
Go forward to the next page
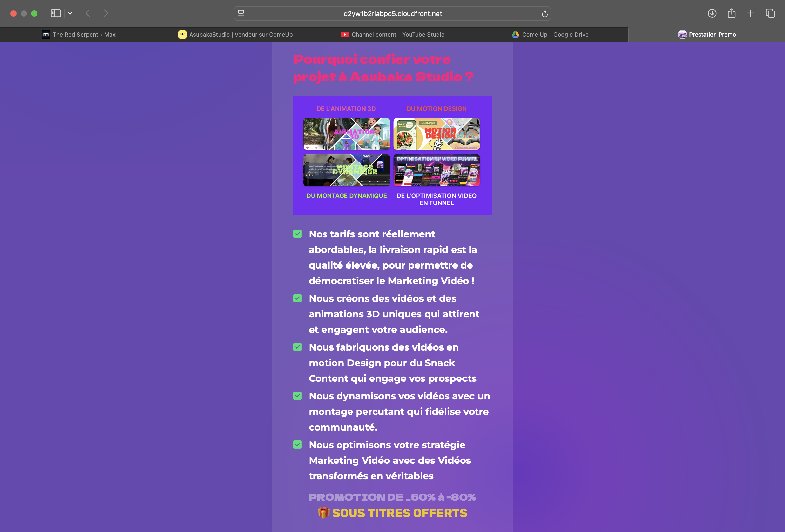(106, 13)
